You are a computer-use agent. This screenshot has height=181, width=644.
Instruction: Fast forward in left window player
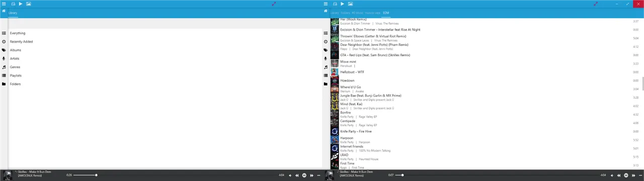point(311,175)
